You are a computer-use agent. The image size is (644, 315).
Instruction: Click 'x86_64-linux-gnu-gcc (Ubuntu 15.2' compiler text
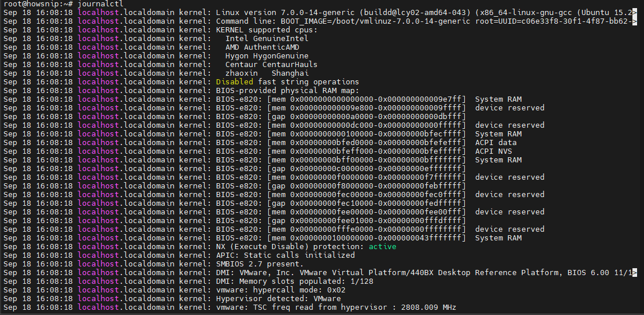pos(556,12)
